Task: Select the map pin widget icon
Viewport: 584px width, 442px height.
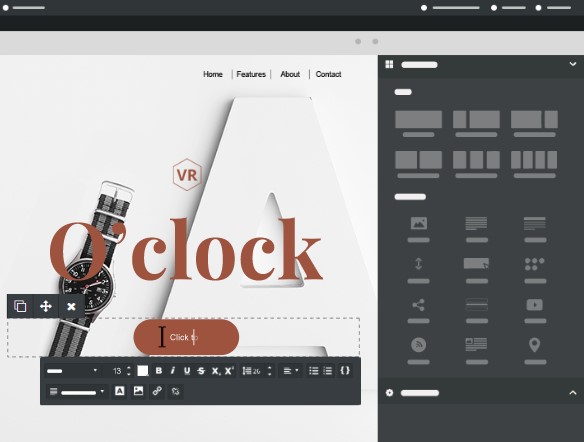Action: click(535, 345)
